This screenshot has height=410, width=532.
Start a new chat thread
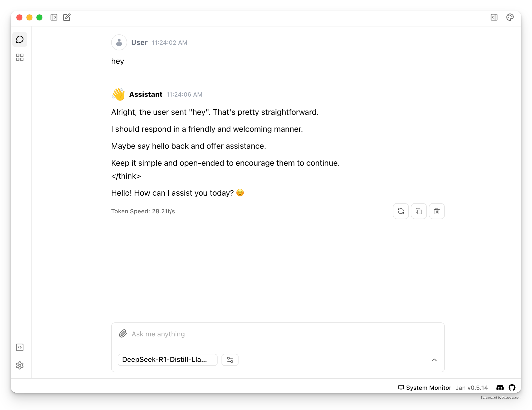coord(67,17)
